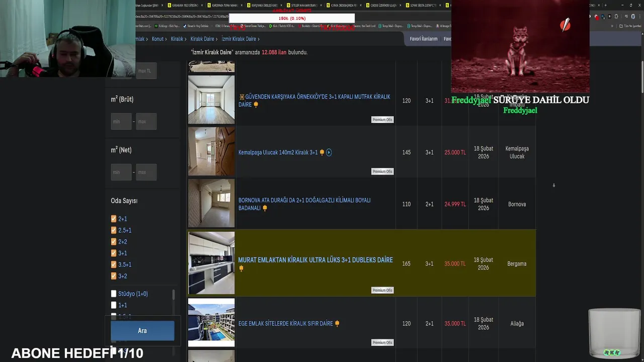
Task: Open the browser profile avatar
Action: tap(633, 17)
